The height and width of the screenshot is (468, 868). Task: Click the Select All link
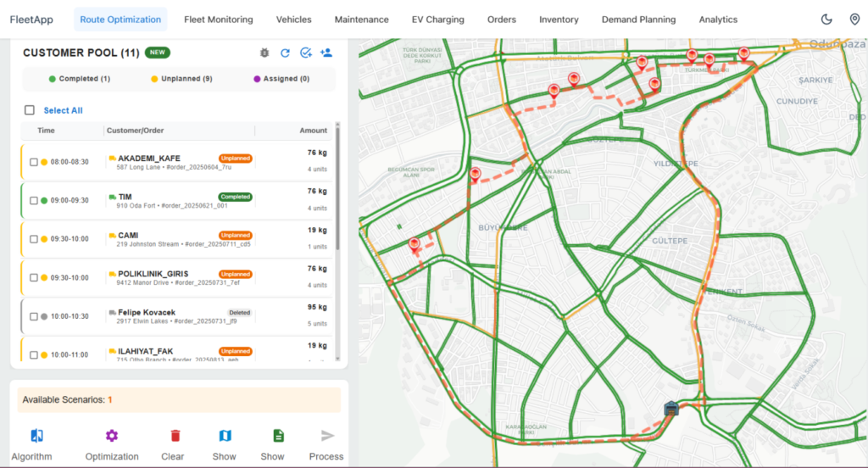(64, 110)
